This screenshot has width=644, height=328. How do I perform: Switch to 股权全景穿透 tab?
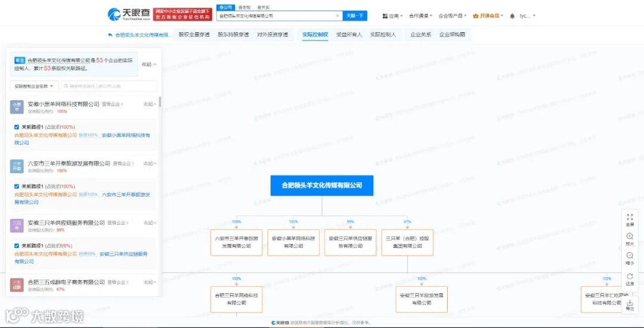(194, 35)
